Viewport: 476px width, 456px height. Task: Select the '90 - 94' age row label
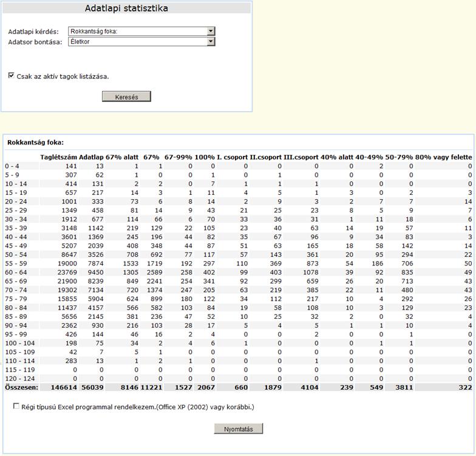pos(16,325)
